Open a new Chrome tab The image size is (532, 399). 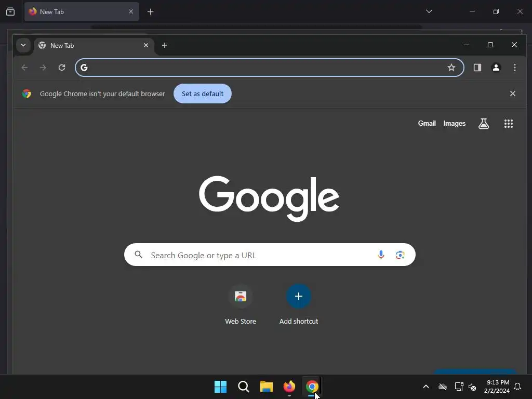[x=165, y=45]
